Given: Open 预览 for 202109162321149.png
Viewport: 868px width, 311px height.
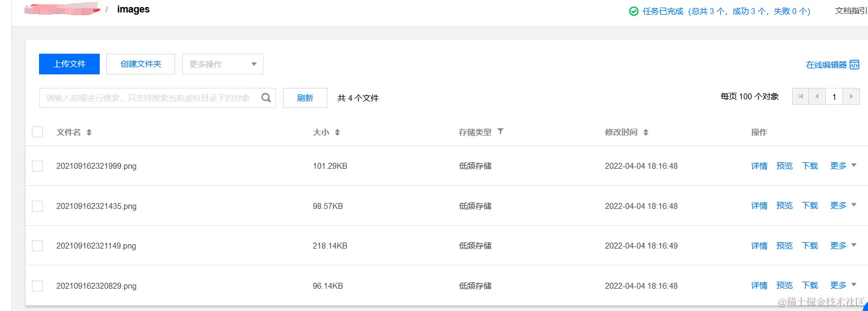Looking at the screenshot, I should pos(785,246).
